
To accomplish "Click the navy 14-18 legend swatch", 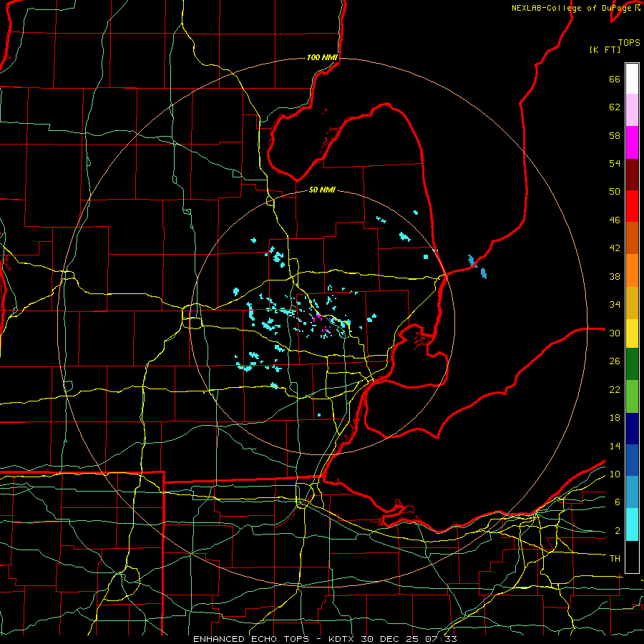I will coord(632,429).
